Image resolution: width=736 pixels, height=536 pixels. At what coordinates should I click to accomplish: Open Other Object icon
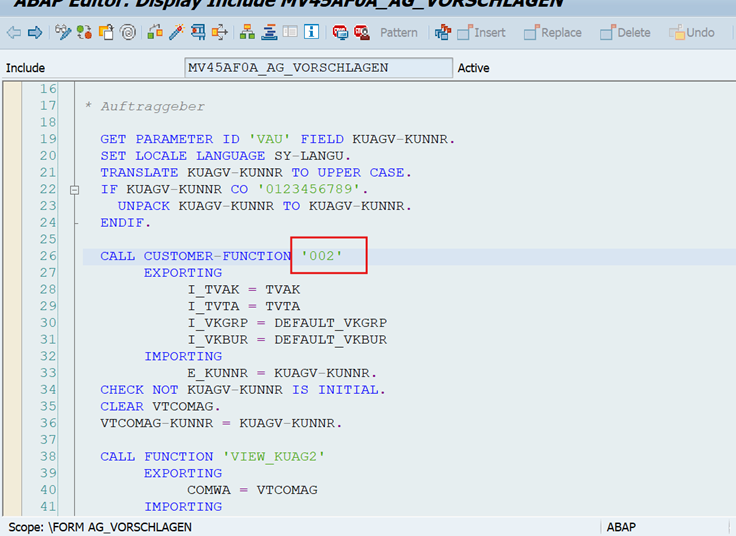point(106,32)
